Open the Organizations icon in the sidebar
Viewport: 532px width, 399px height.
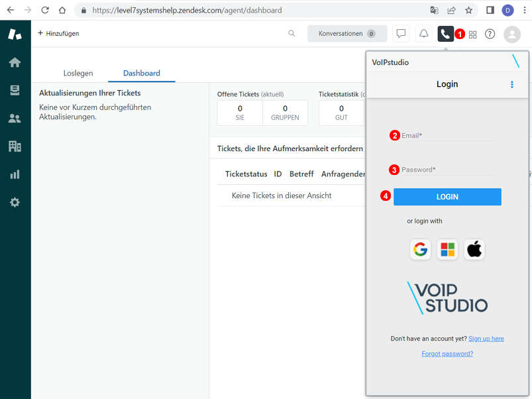(x=15, y=146)
